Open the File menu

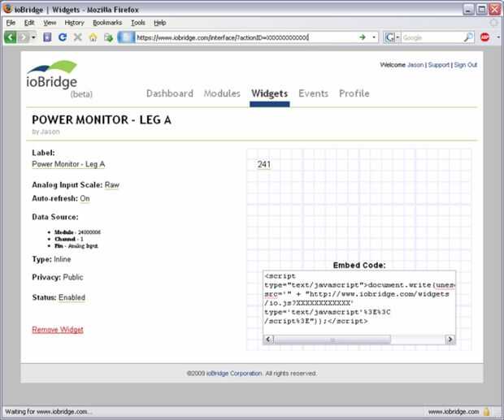(x=11, y=23)
